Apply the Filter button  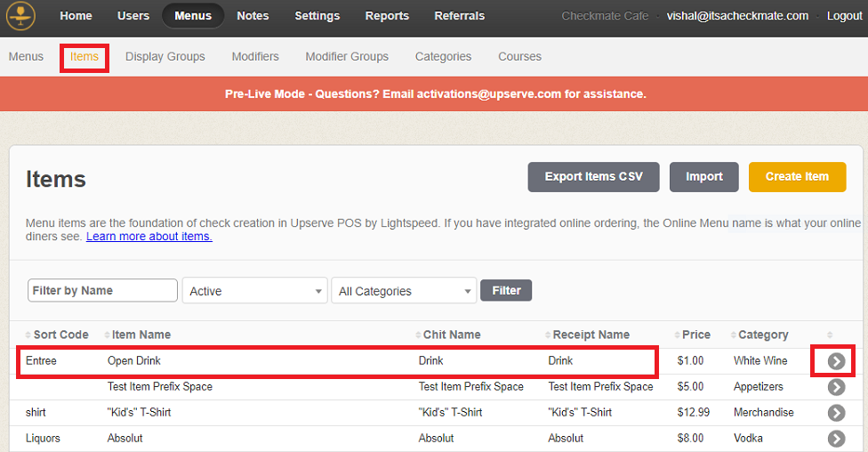[x=506, y=290]
